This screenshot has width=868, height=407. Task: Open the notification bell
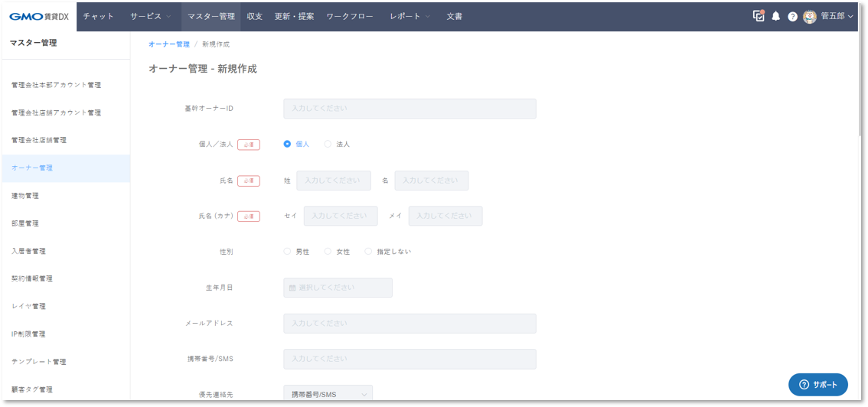point(775,16)
